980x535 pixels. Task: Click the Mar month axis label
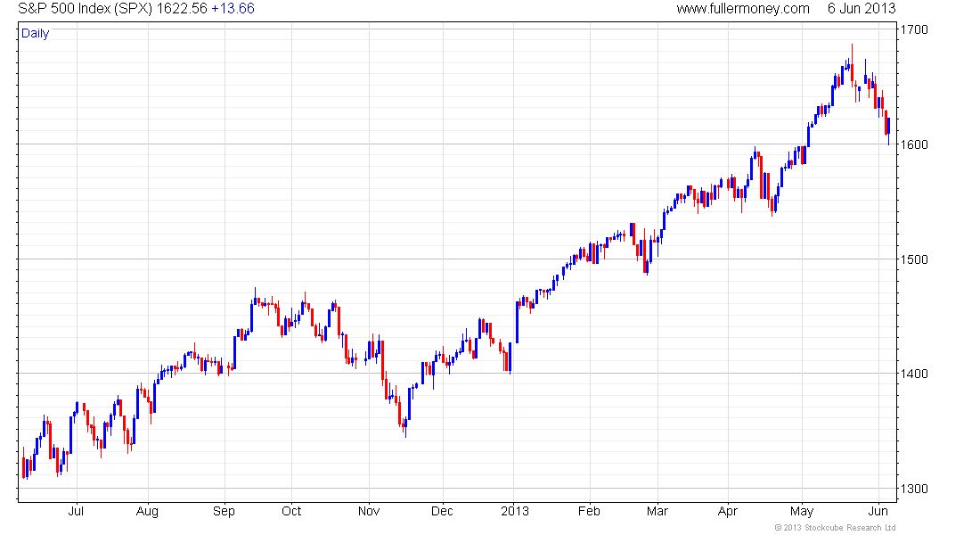coord(657,511)
